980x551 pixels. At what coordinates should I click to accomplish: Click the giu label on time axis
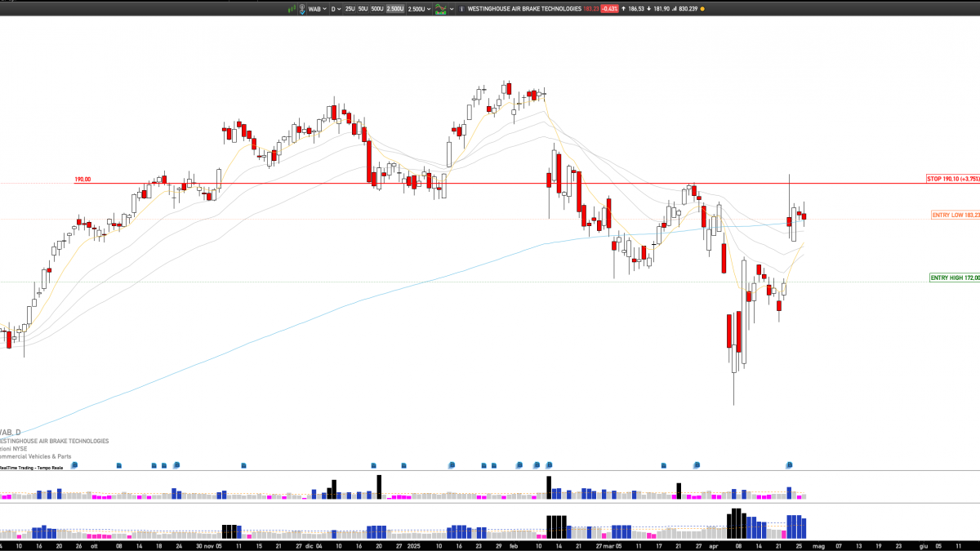pos(924,545)
